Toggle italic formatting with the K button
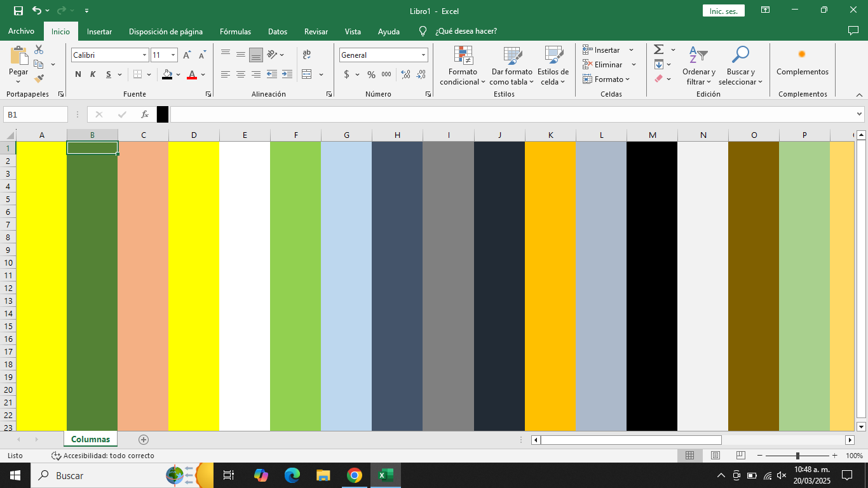 [x=93, y=74]
